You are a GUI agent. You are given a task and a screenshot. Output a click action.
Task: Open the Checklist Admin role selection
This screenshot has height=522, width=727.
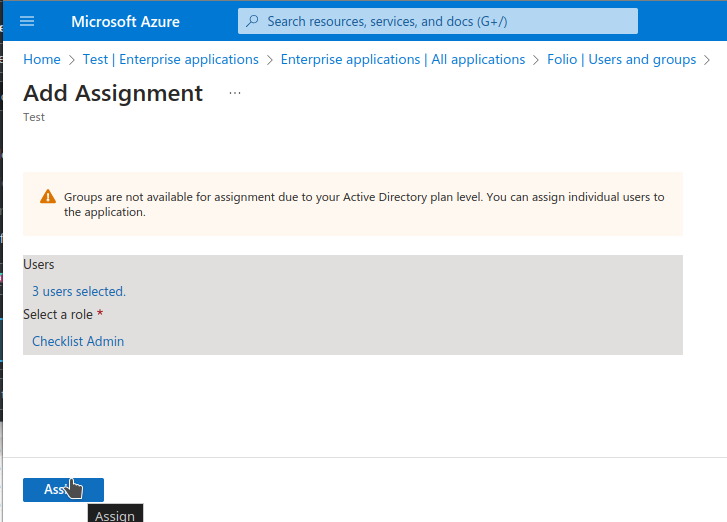pos(78,341)
